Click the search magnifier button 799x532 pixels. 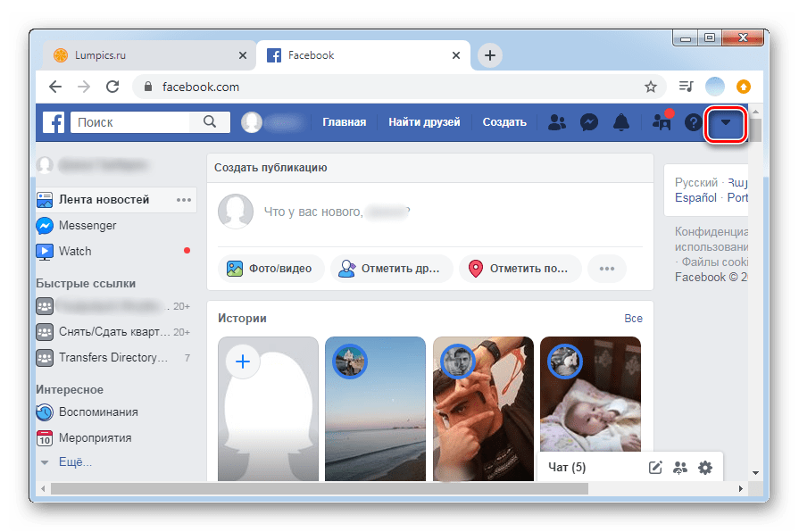point(210,122)
